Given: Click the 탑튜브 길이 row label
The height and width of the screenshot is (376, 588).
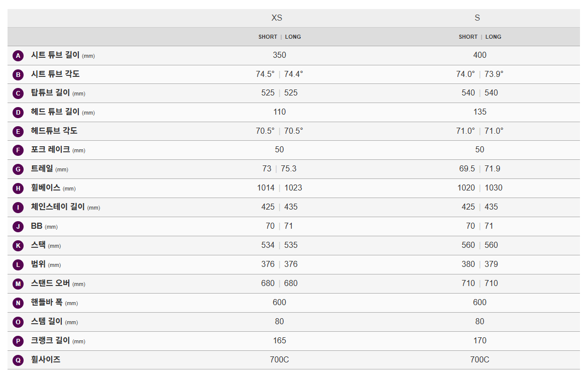Looking at the screenshot, I should point(50,93).
